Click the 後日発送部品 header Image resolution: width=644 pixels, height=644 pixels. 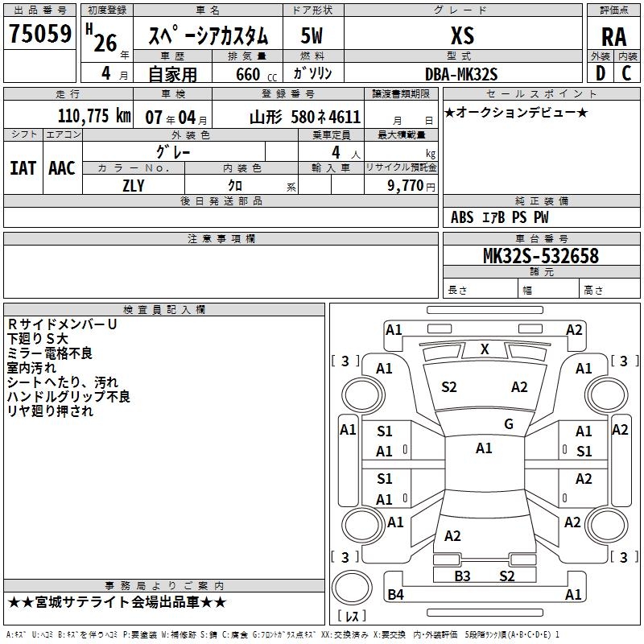point(221,200)
